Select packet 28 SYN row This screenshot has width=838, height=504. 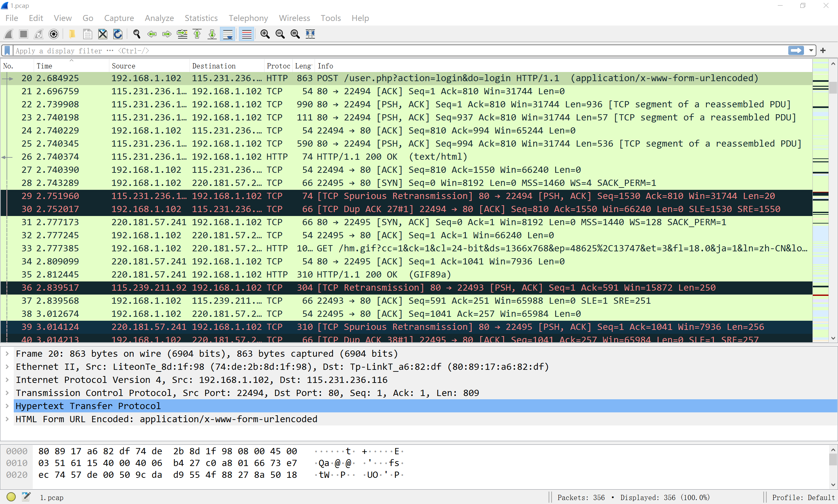point(406,183)
